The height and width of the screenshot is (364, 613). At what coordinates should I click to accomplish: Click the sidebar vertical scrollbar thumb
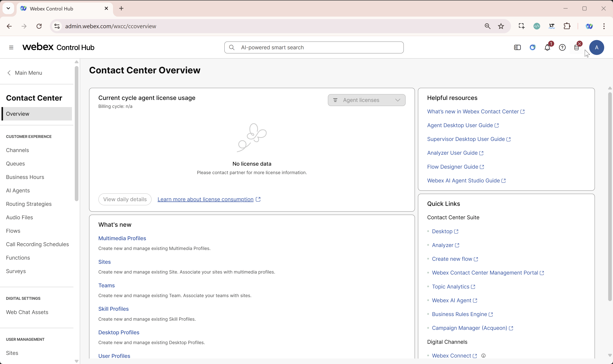pos(77,134)
